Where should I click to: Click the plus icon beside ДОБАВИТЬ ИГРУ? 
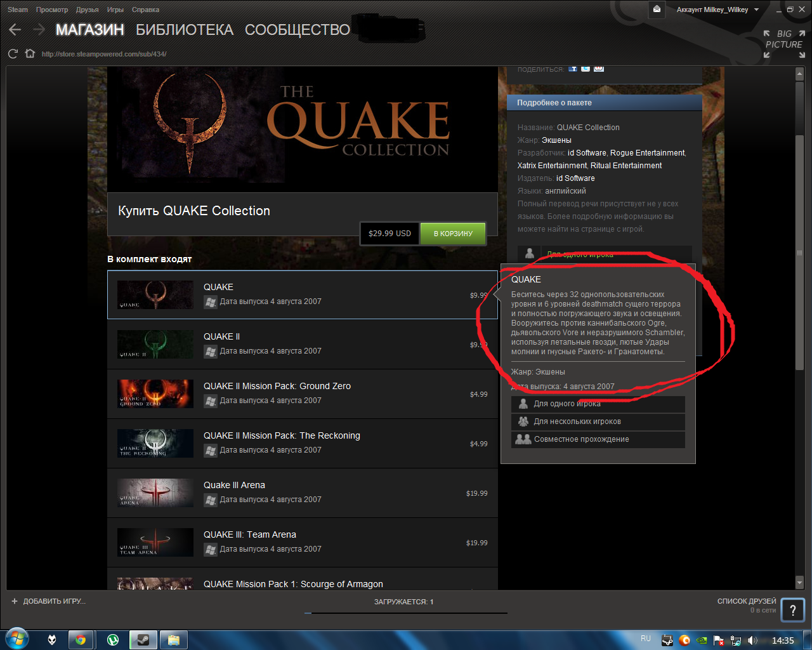(x=15, y=601)
